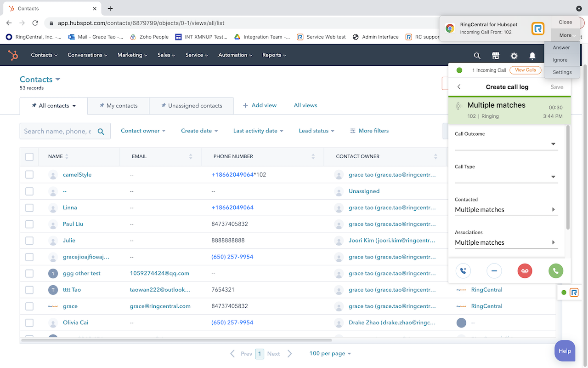The image size is (588, 368).
Task: Expand the Contact owner filter
Action: pyautogui.click(x=143, y=131)
